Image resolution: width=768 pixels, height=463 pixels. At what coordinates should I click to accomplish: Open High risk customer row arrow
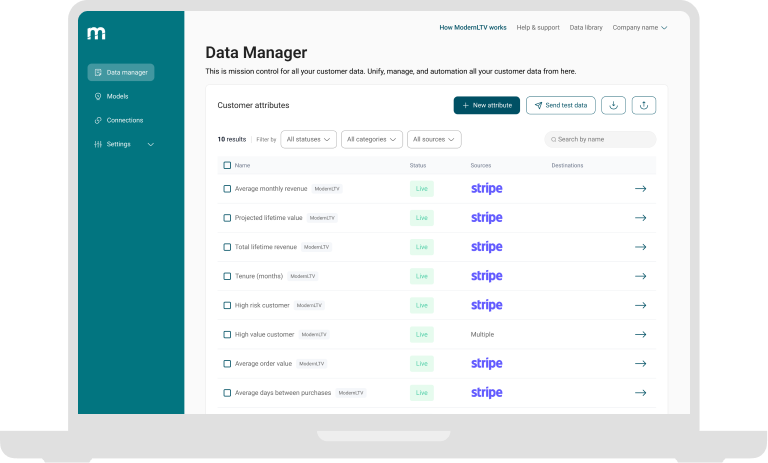point(641,306)
